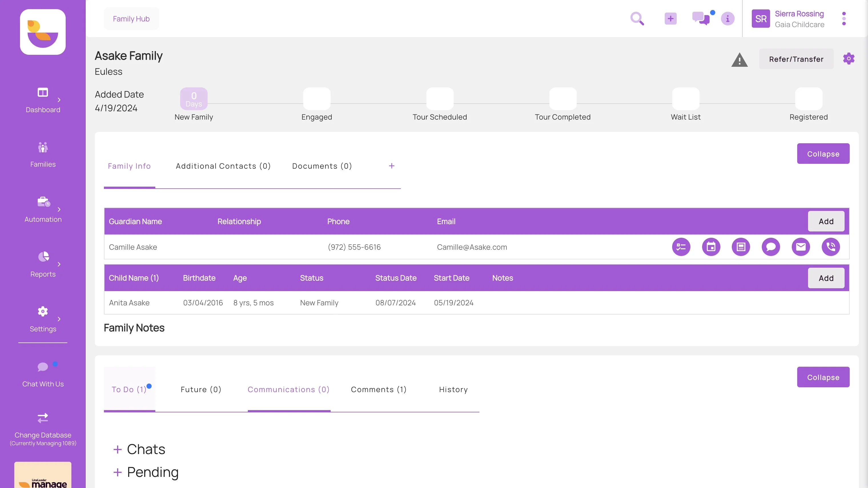Open the chat messages icon in header
868x488 pixels.
point(701,19)
